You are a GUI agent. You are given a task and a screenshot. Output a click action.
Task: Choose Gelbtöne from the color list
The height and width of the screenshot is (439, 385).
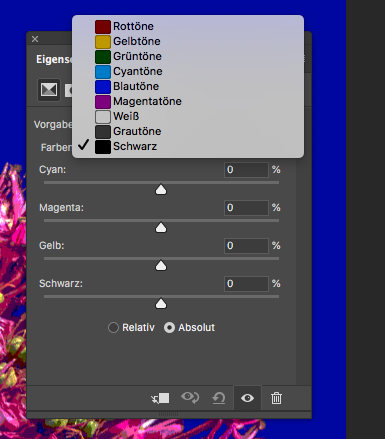click(188, 41)
